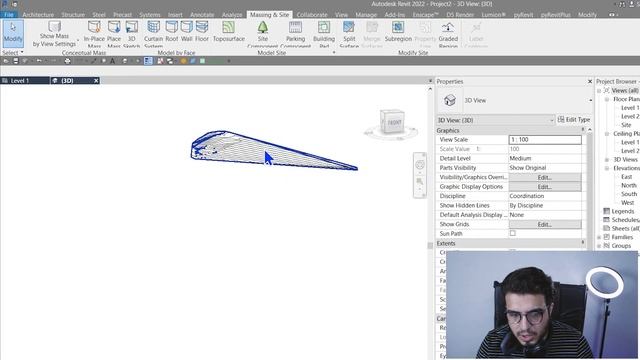This screenshot has width=640, height=360.
Task: Click the Parts Visibility Show Original value
Action: pyautogui.click(x=545, y=168)
